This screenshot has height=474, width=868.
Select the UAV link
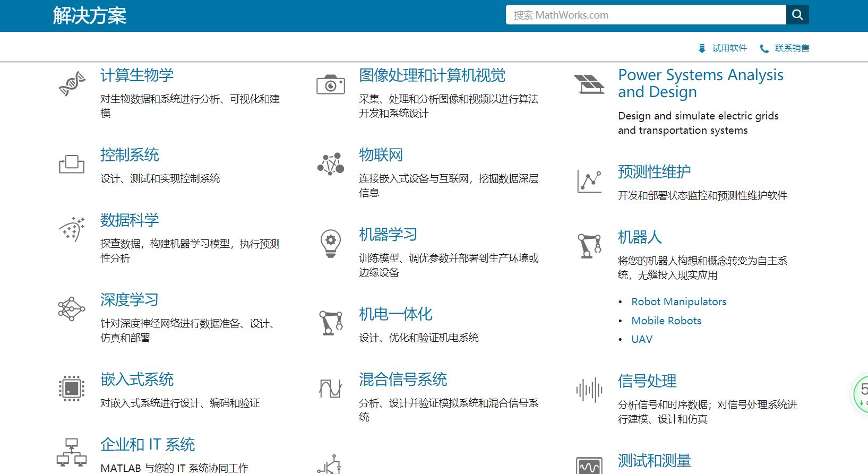click(641, 339)
